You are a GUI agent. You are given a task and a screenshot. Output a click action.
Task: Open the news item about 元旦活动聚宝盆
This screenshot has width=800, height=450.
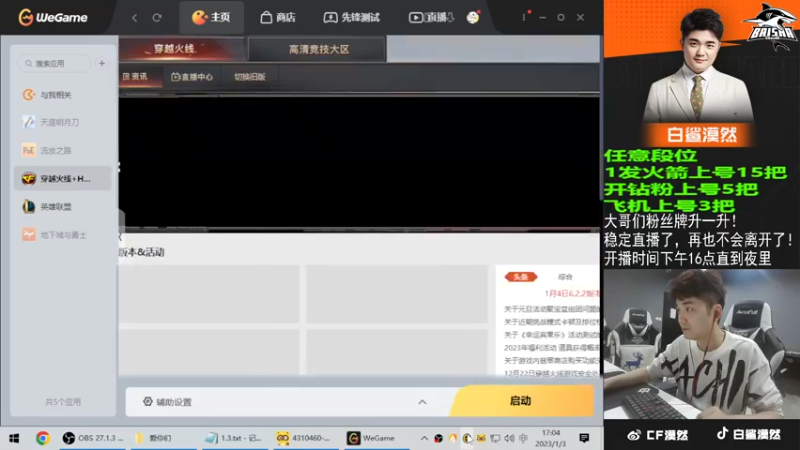[x=552, y=309]
